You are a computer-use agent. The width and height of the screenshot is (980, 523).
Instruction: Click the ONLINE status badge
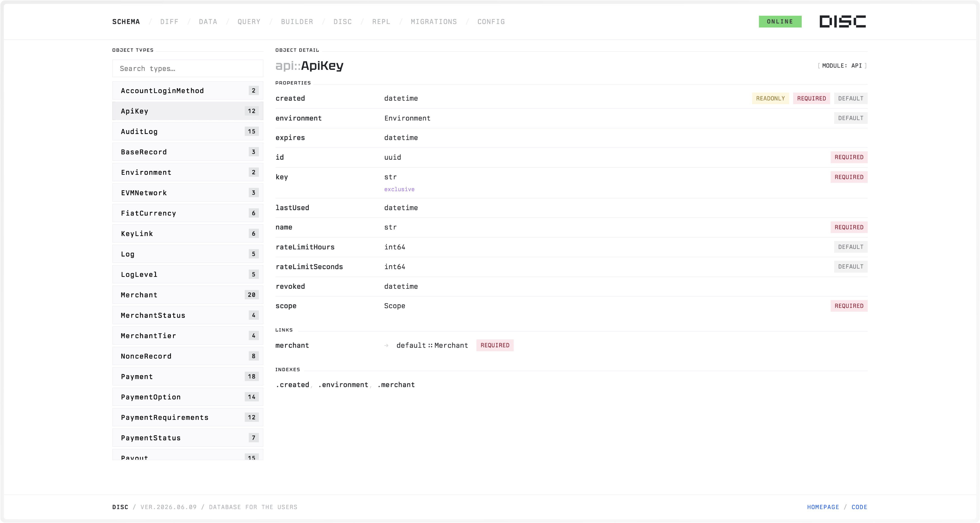[780, 22]
